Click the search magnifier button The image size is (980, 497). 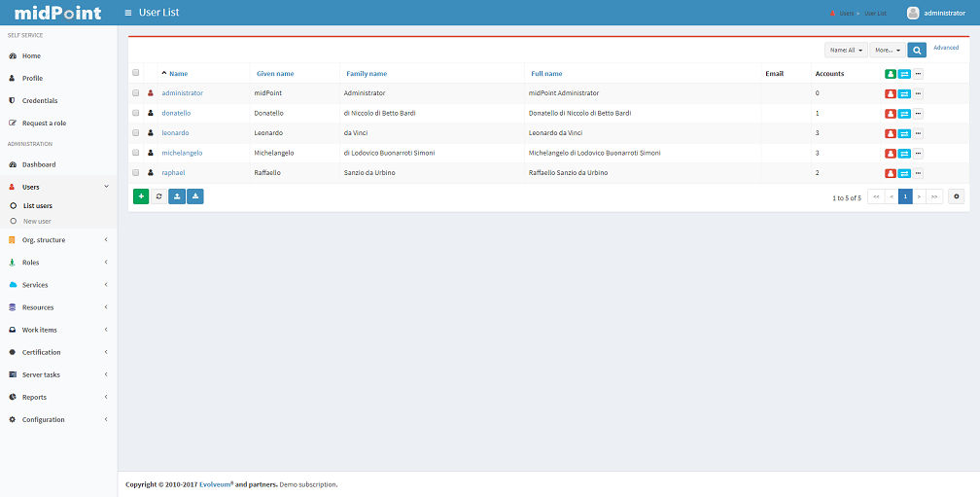(x=917, y=50)
